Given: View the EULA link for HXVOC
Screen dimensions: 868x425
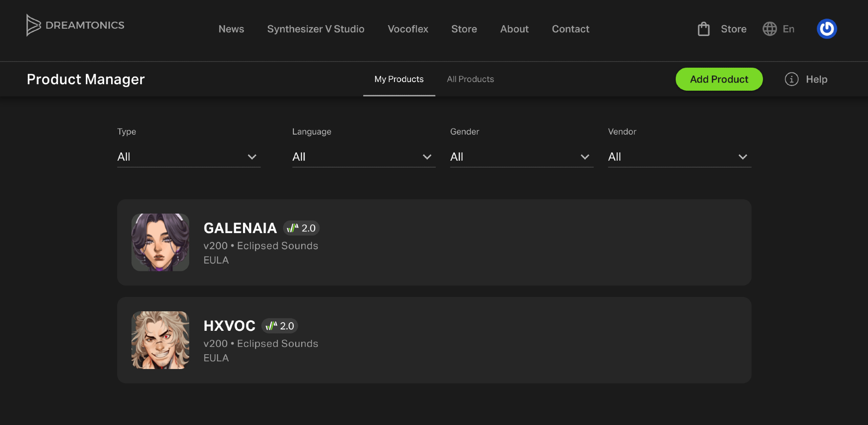Looking at the screenshot, I should click(x=216, y=358).
